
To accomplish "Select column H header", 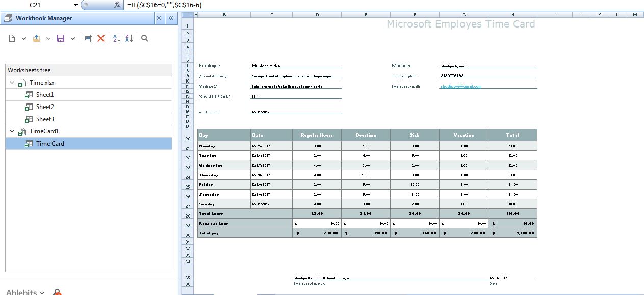I will tap(512, 15).
